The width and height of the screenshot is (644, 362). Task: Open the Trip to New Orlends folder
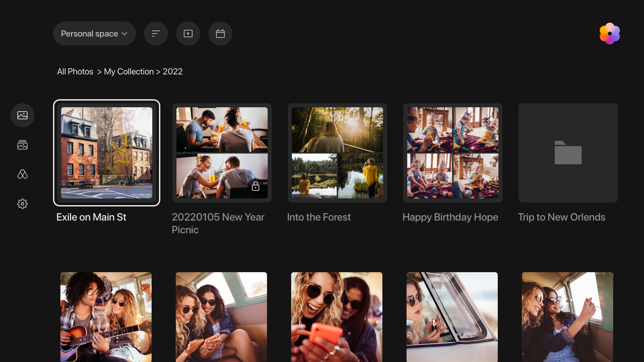(568, 153)
